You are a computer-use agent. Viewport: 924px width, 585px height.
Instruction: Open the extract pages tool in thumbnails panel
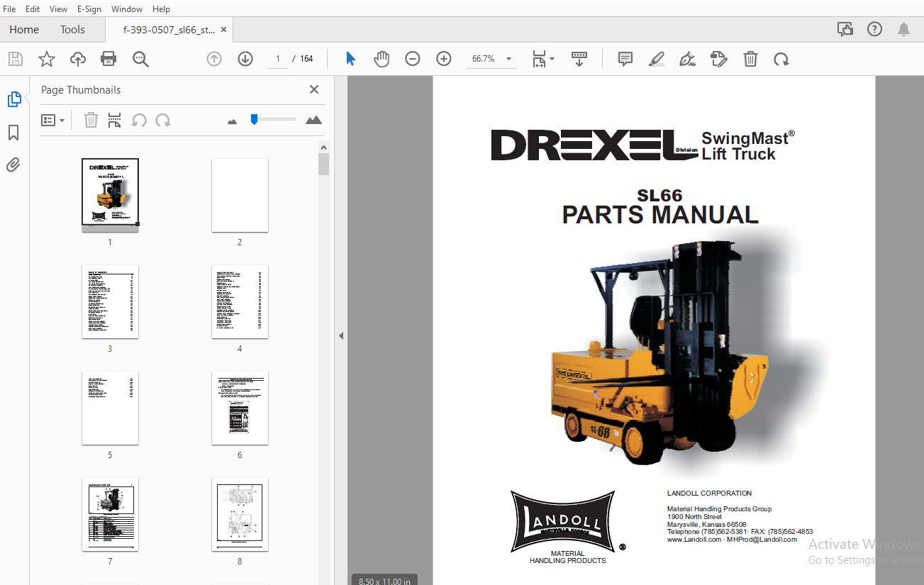[115, 120]
